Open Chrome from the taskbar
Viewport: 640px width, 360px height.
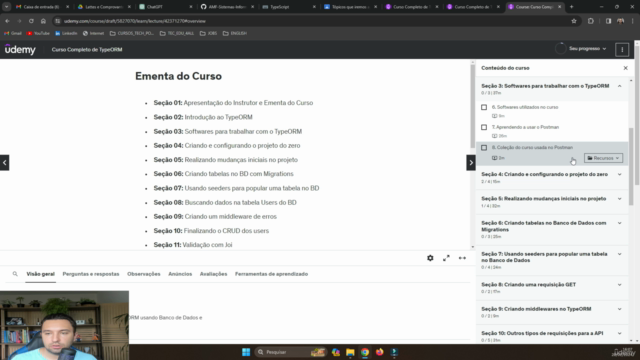365,352
